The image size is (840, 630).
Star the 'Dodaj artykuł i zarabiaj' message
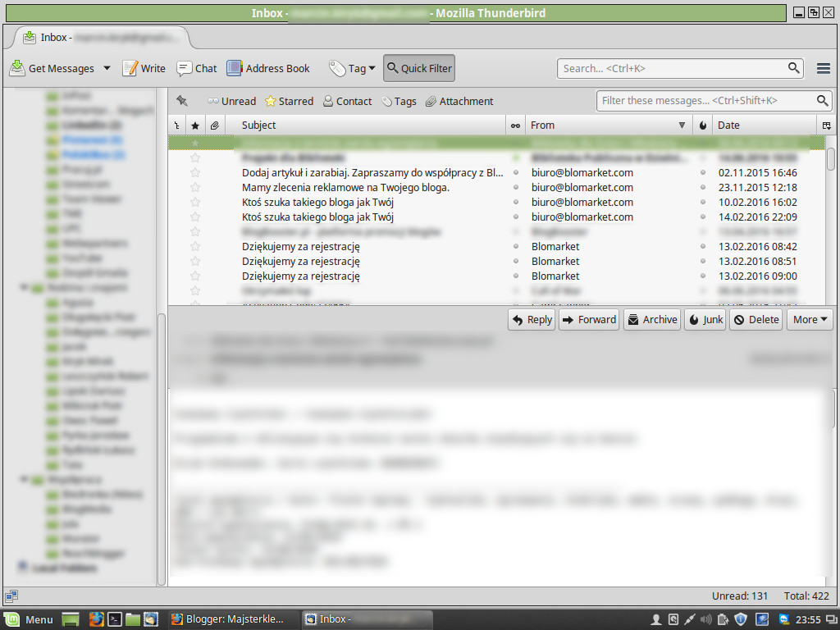195,172
